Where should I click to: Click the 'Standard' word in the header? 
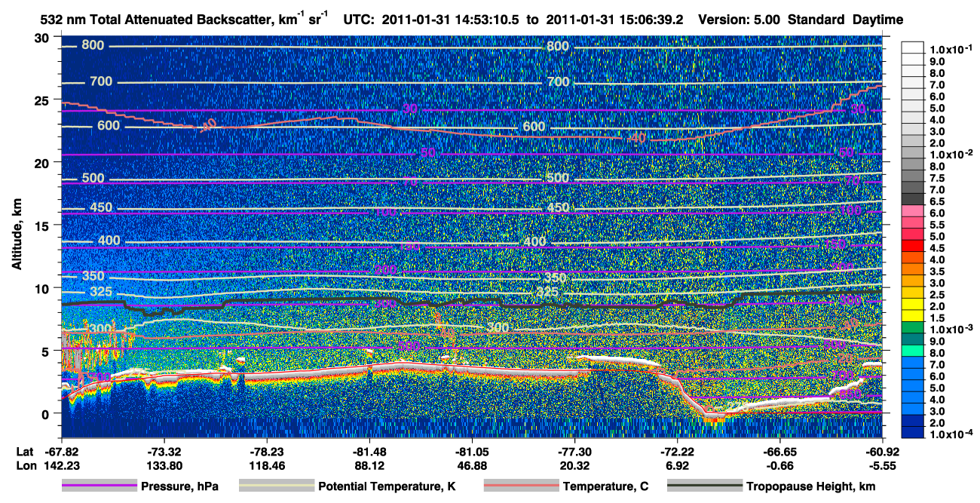[x=816, y=20]
